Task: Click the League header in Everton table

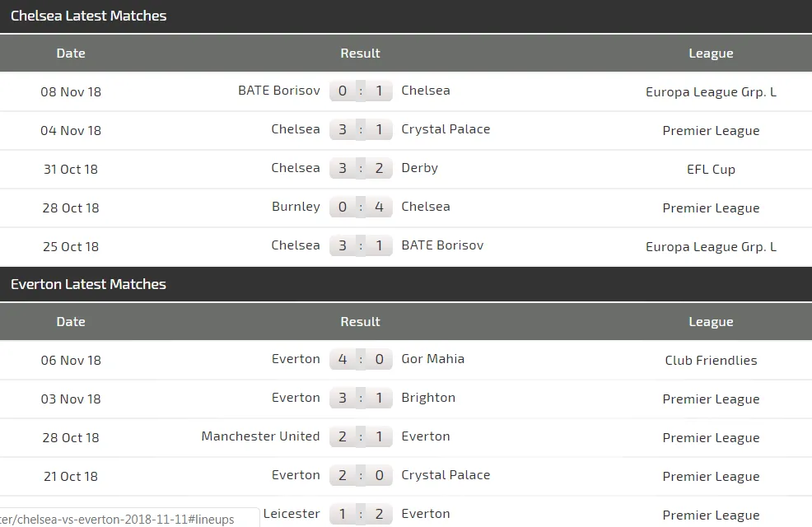Action: pos(711,321)
